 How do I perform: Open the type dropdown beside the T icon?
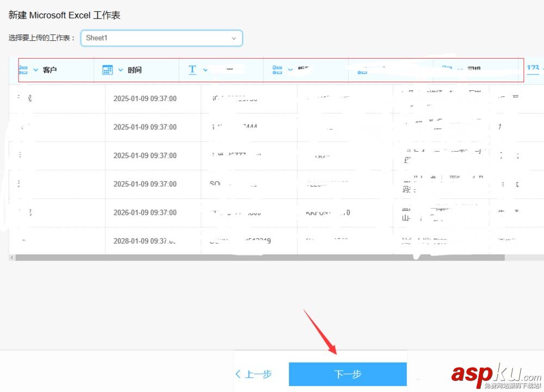[205, 70]
